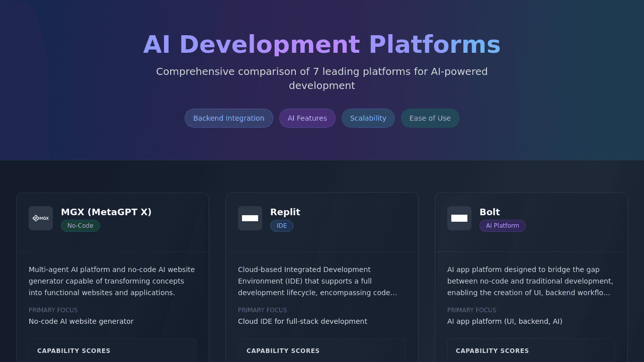Click the truncated Bolt description text
Image resolution: width=644 pixels, height=362 pixels.
530,281
